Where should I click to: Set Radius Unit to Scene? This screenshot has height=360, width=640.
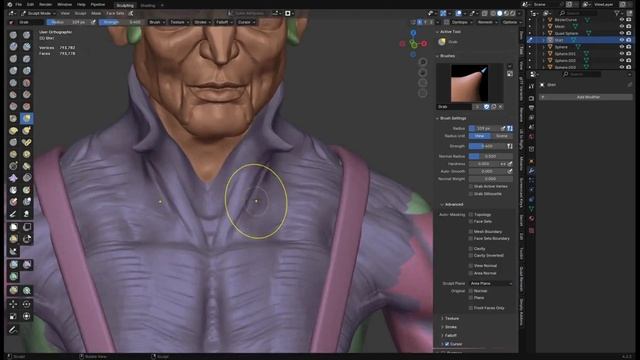(x=502, y=136)
